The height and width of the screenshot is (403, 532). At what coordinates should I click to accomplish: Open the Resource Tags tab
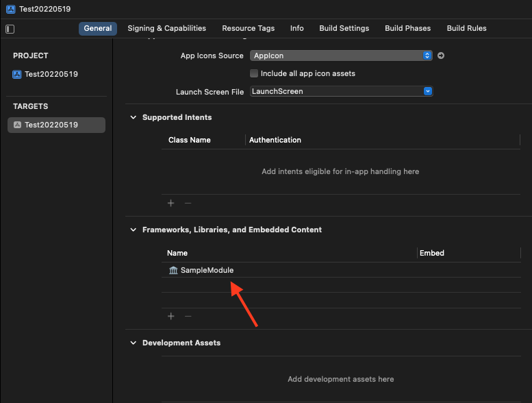tap(248, 29)
